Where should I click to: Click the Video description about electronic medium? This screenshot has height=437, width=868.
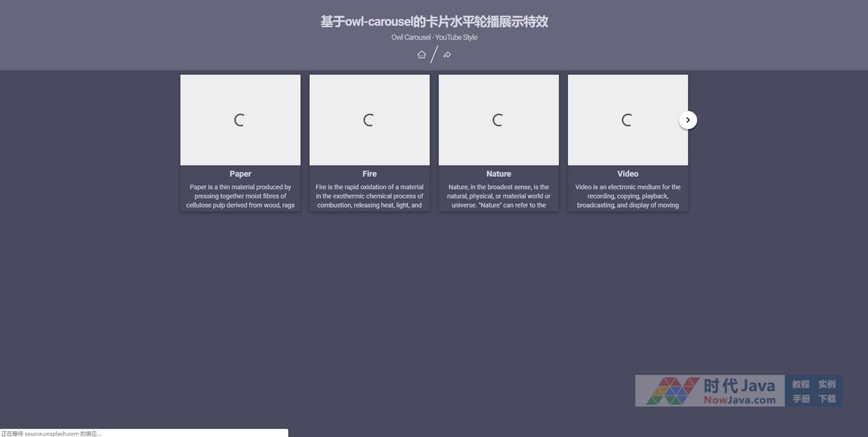(627, 196)
